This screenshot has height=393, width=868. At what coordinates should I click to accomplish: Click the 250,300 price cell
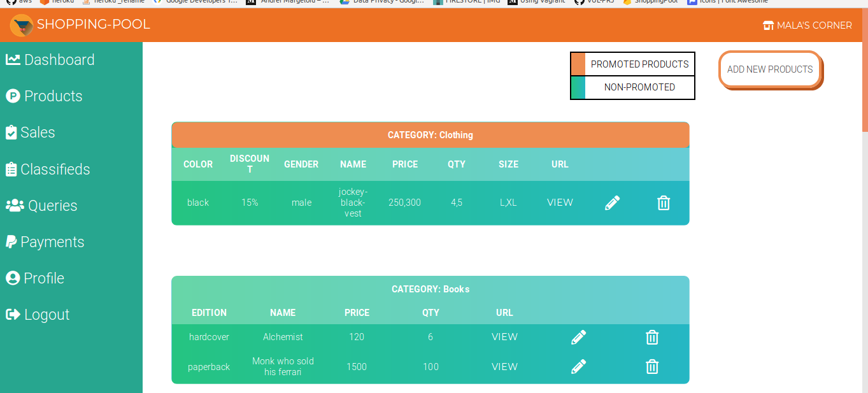[x=404, y=203]
